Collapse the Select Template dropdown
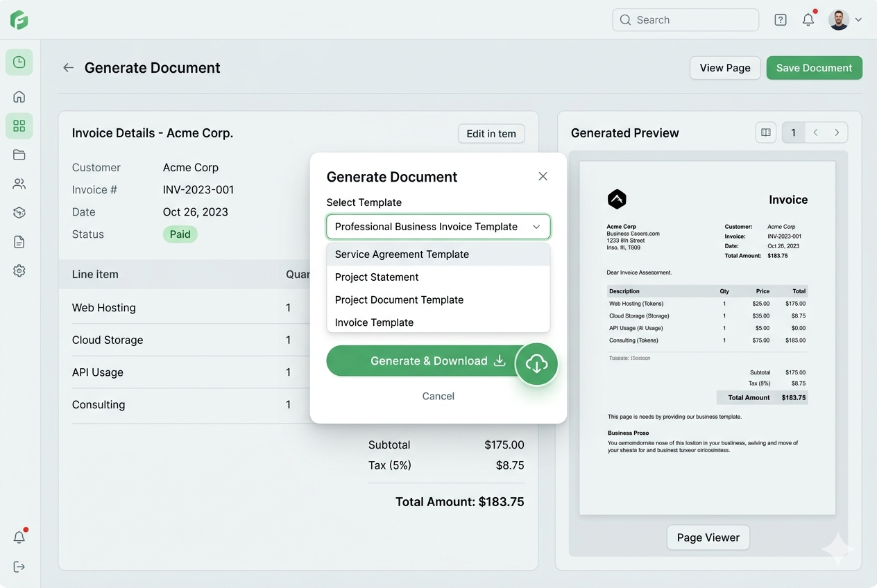This screenshot has height=588, width=877. pyautogui.click(x=536, y=227)
